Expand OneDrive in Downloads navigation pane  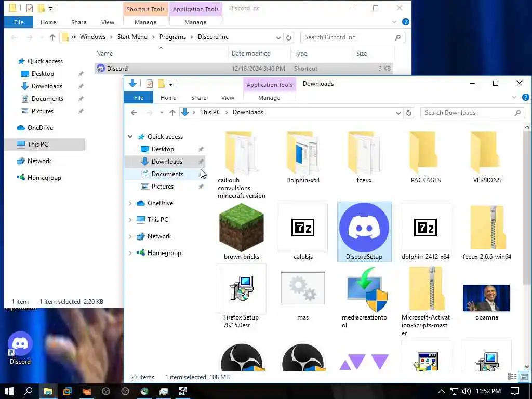point(130,203)
